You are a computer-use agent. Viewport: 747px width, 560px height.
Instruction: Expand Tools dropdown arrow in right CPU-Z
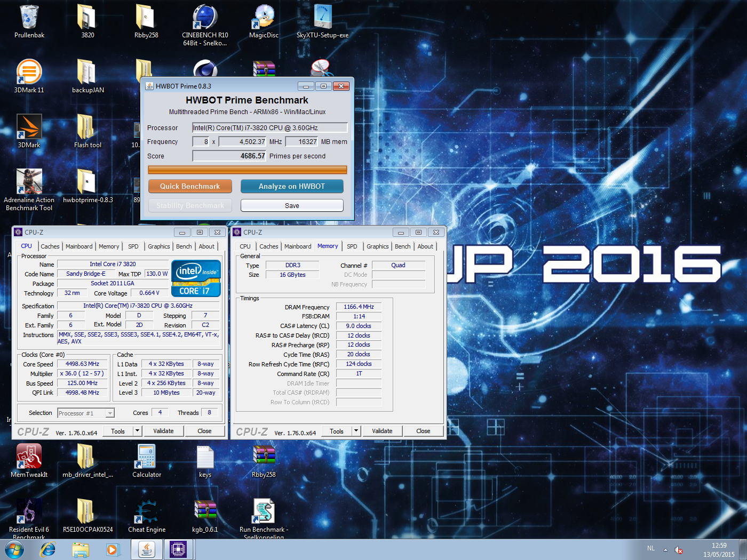356,431
